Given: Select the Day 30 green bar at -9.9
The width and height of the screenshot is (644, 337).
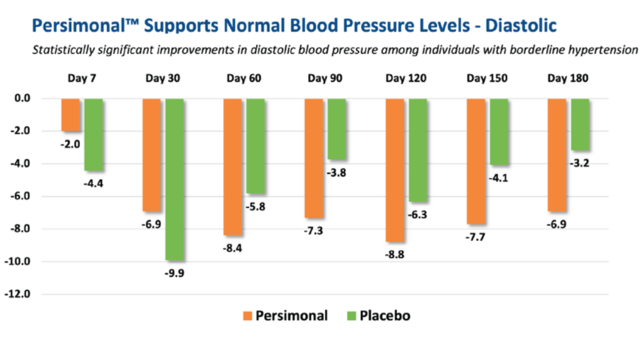Looking at the screenshot, I should [175, 179].
